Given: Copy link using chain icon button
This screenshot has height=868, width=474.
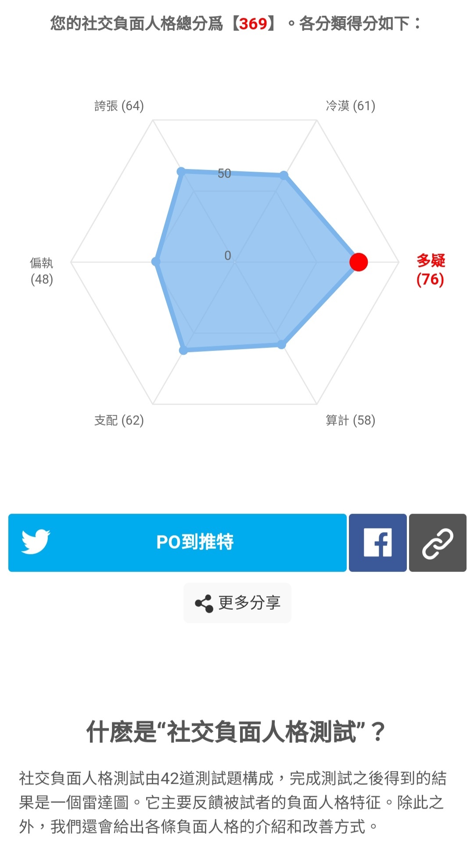Looking at the screenshot, I should [438, 542].
